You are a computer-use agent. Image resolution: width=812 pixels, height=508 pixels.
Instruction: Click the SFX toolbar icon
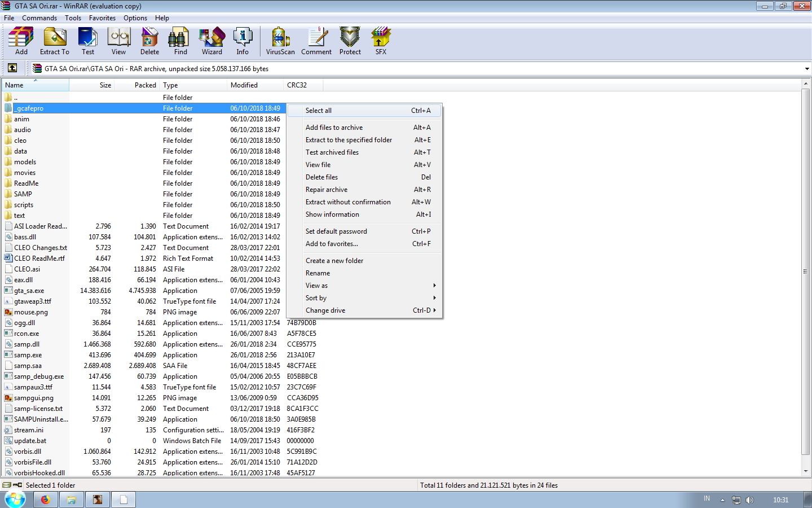(381, 41)
